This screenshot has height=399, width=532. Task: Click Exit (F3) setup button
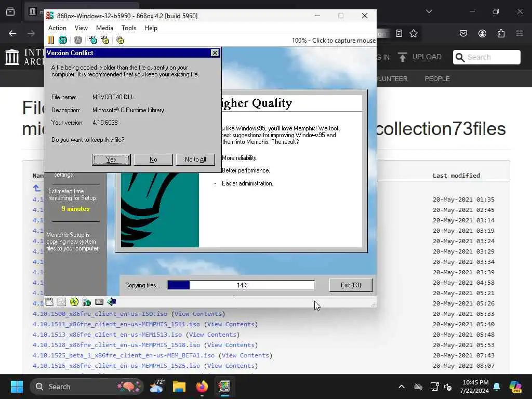[x=351, y=285]
